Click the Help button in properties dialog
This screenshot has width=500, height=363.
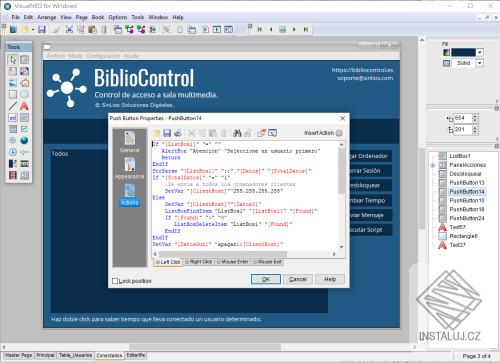click(330, 279)
